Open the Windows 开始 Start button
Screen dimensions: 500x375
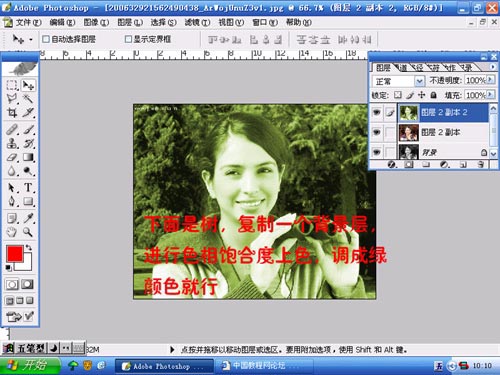click(x=30, y=365)
